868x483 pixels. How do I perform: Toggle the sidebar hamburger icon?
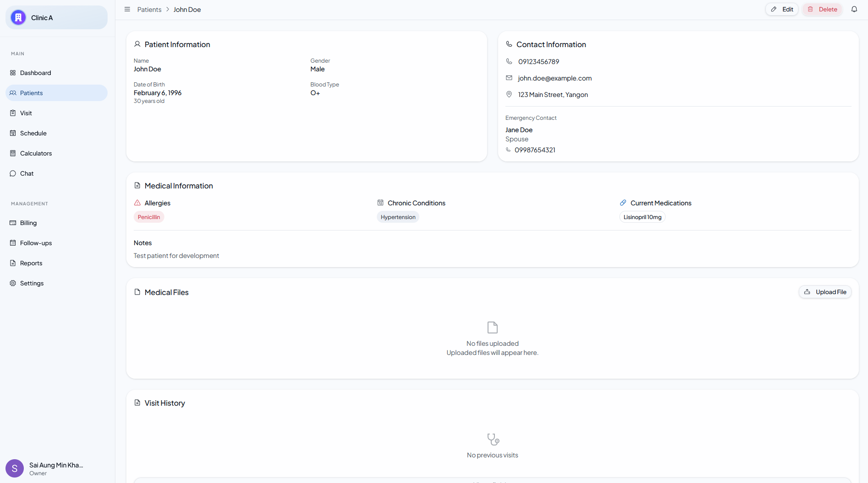pyautogui.click(x=127, y=9)
